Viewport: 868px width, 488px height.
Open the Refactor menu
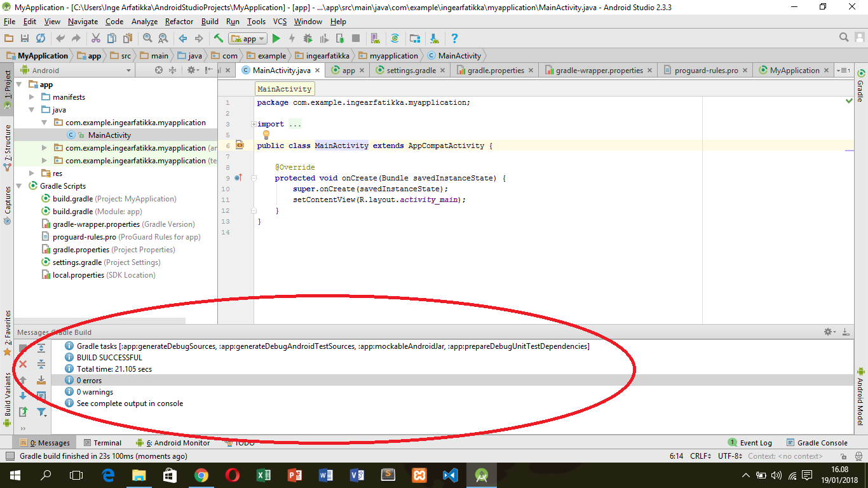(x=179, y=22)
